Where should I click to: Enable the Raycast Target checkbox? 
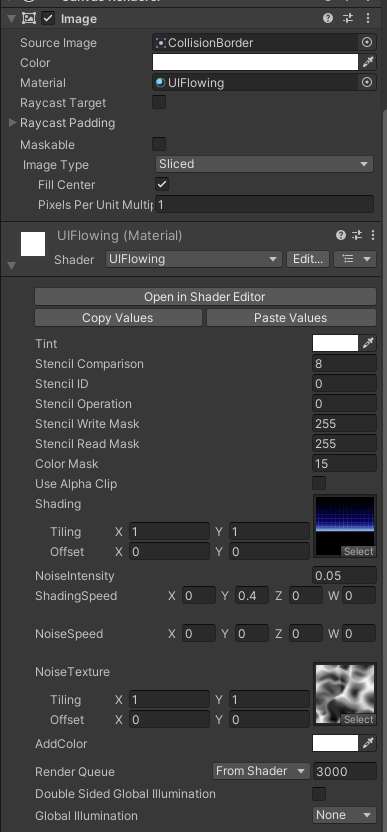159,102
